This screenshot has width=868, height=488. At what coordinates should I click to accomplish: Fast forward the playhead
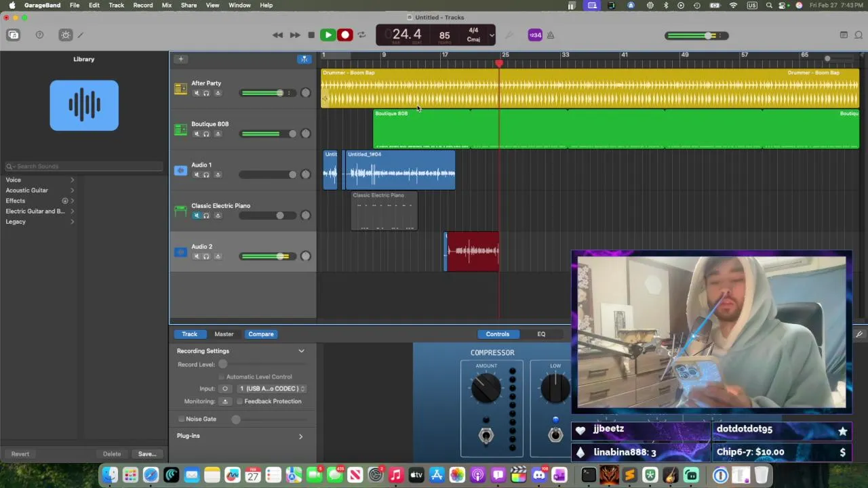pos(295,35)
